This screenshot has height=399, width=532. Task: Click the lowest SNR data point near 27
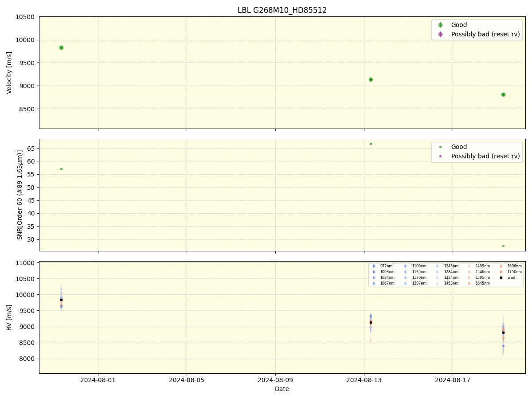(x=503, y=246)
